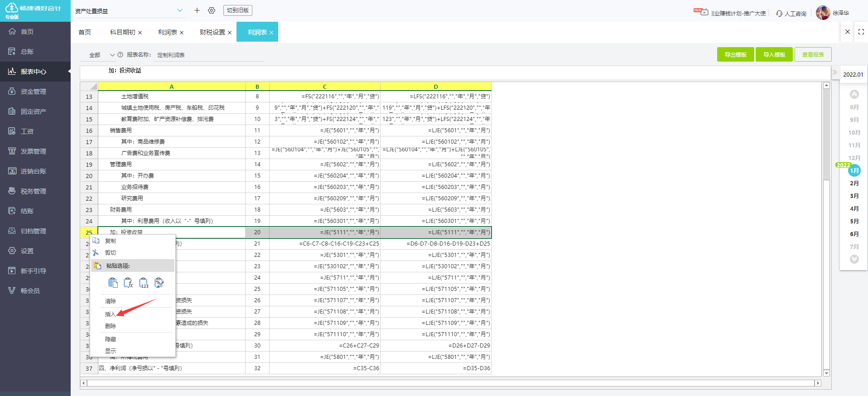Expand the 资产处置损益 dropdown
Screen dimensions: 868x396
pyautogui.click(x=180, y=10)
